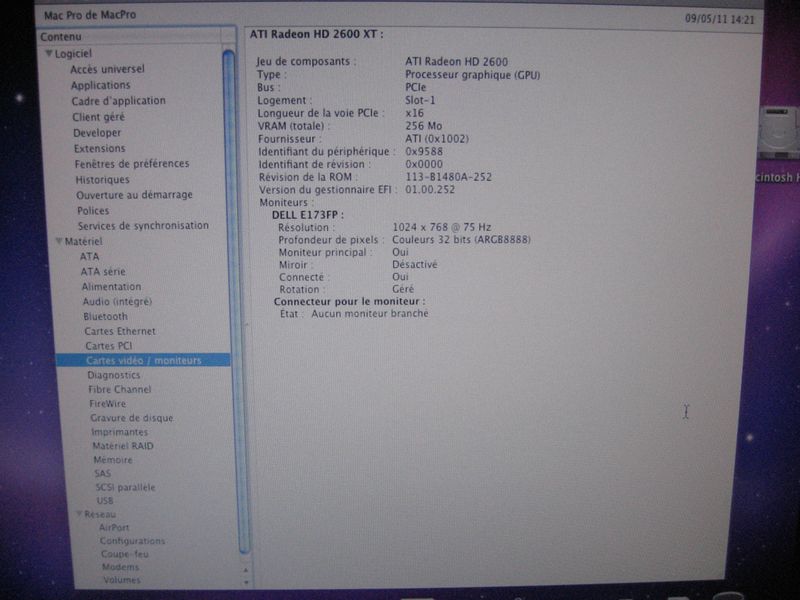Show Bluetooth hardware details
This screenshot has width=800, height=600.
[105, 316]
